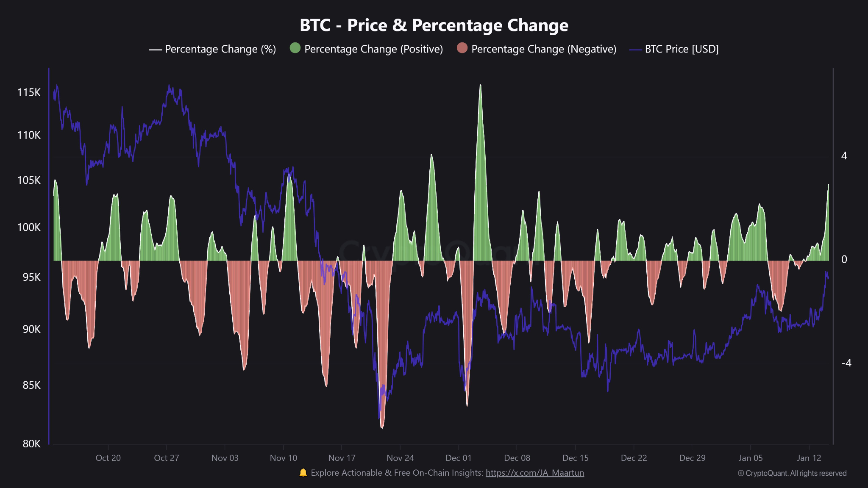
Task: Click the "Jan 12" x-axis date label
Action: click(809, 458)
